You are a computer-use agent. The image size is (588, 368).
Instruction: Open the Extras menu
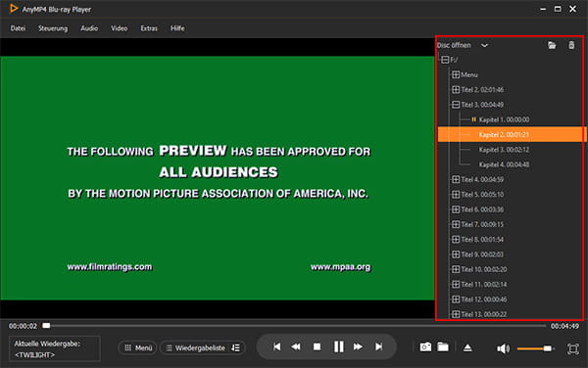pyautogui.click(x=149, y=28)
